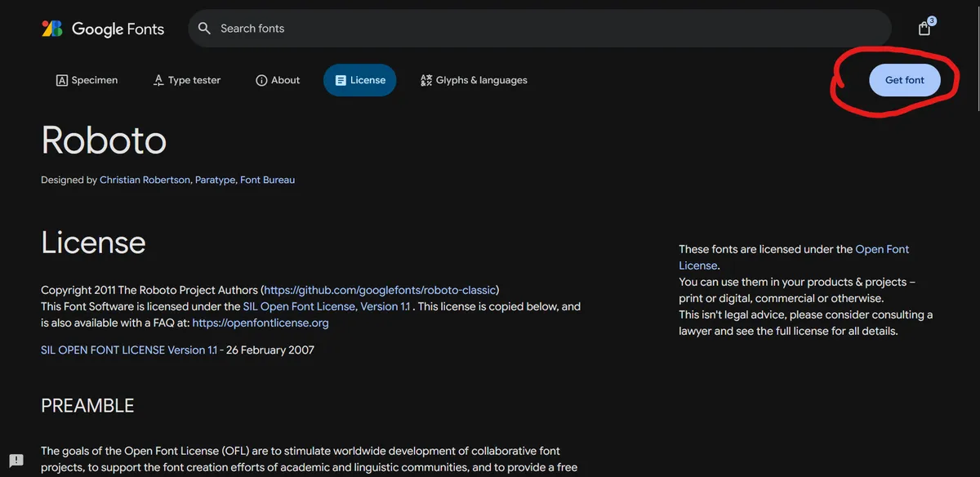Focus the Search fonts field
Image resolution: width=980 pixels, height=477 pixels.
pos(539,29)
